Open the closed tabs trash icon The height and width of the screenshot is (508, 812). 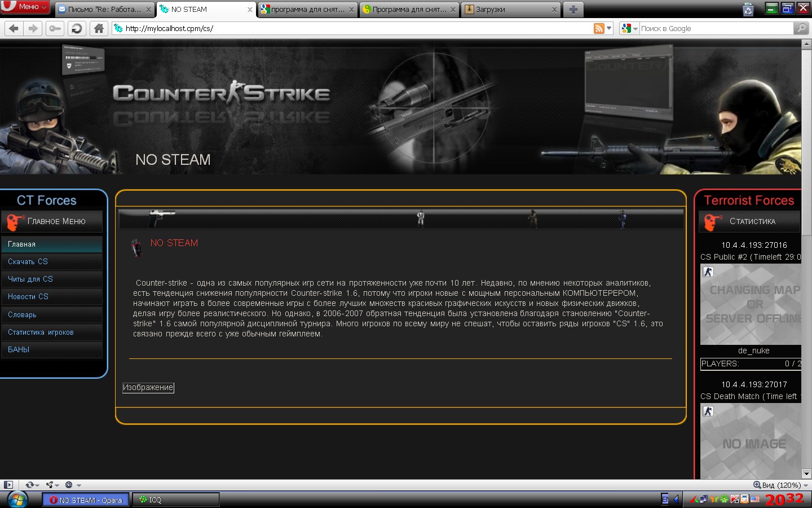tap(748, 9)
